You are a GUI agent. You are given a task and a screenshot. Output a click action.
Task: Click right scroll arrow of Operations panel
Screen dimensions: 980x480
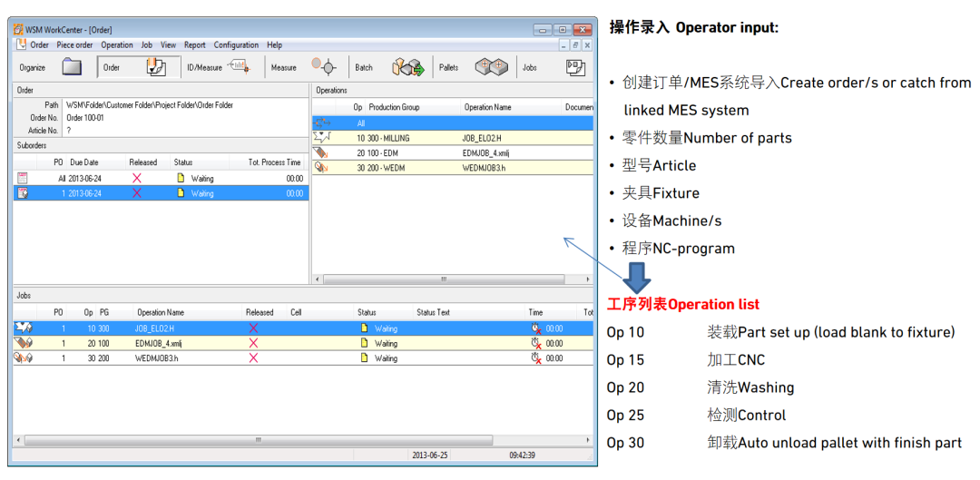[x=587, y=279]
